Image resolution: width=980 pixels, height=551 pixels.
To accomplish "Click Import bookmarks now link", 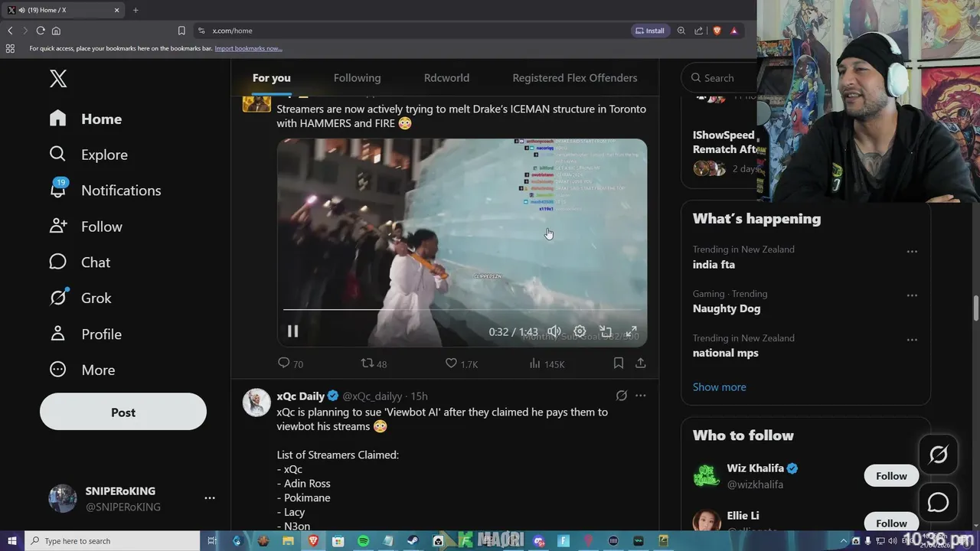I will pos(248,48).
